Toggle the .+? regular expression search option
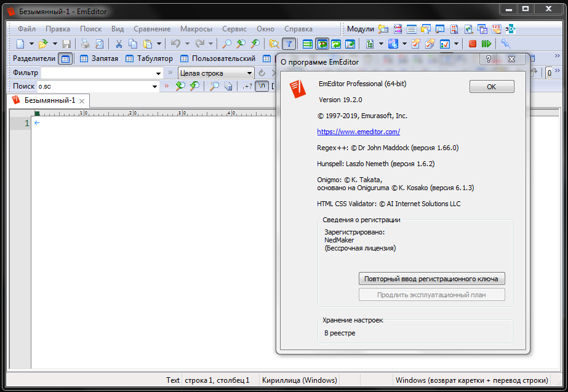Viewport: 568px width, 392px height. click(247, 86)
